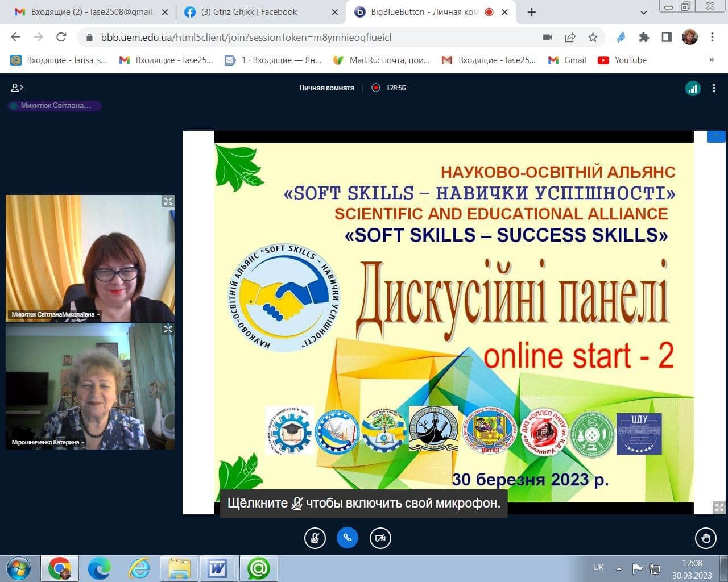Close the BigBlueButton browser tab
Image resolution: width=728 pixels, height=582 pixels.
click(504, 12)
